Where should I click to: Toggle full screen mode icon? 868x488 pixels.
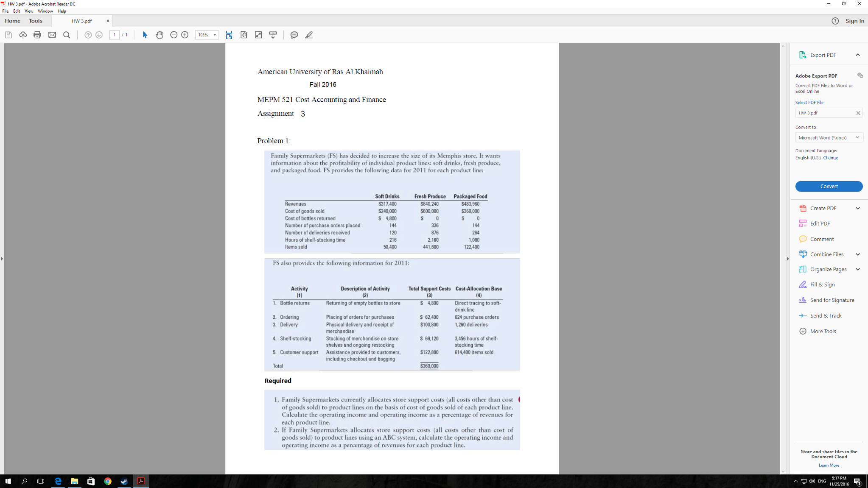[x=258, y=35]
